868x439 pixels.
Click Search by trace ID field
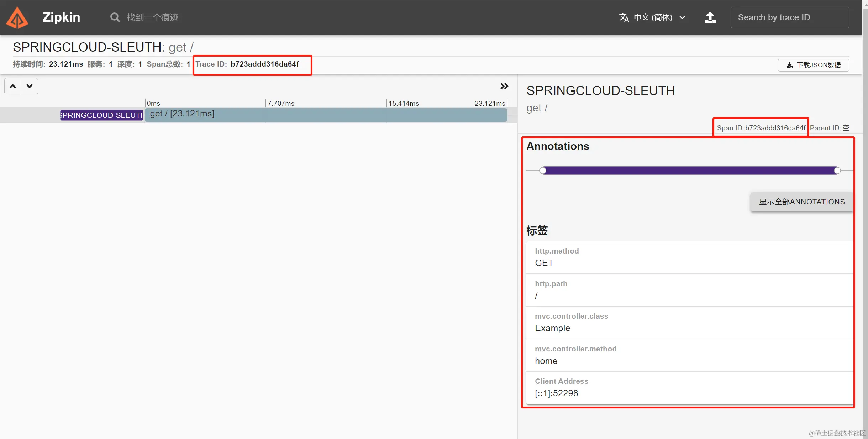pos(789,17)
